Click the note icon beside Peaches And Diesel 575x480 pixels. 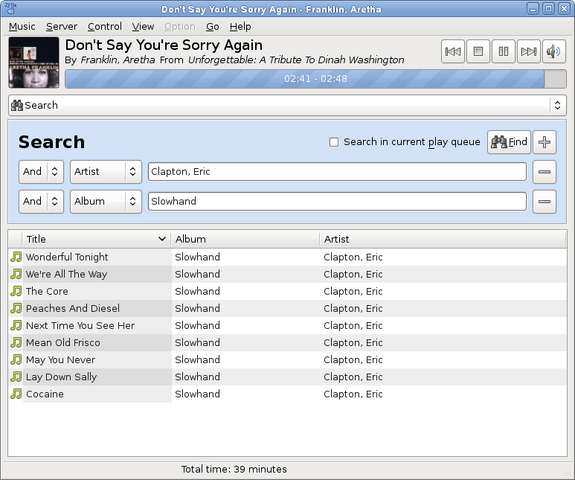click(16, 308)
